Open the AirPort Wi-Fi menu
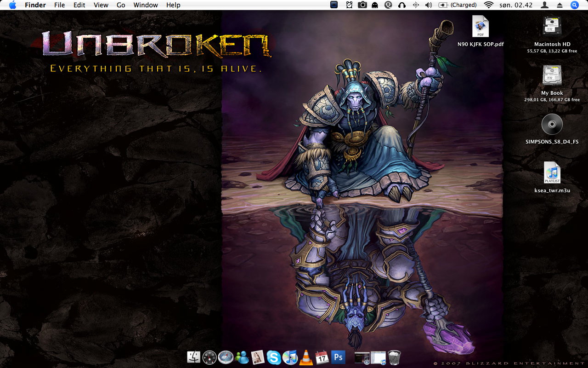 click(x=489, y=5)
